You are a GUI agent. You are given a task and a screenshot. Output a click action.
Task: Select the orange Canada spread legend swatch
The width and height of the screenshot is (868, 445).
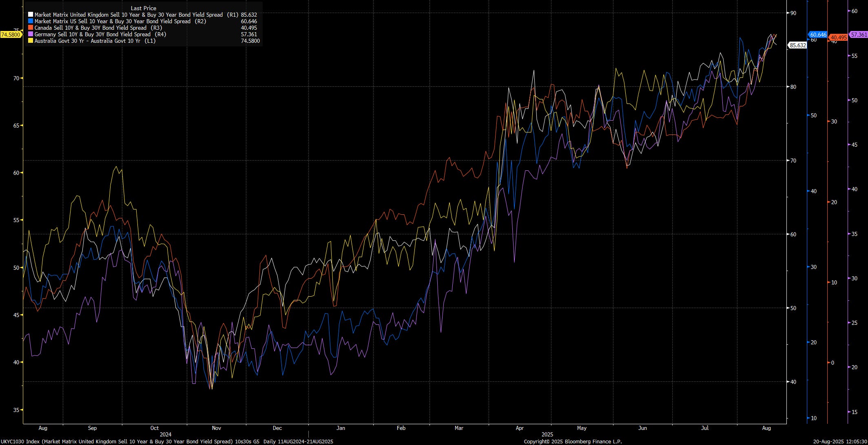coord(31,28)
